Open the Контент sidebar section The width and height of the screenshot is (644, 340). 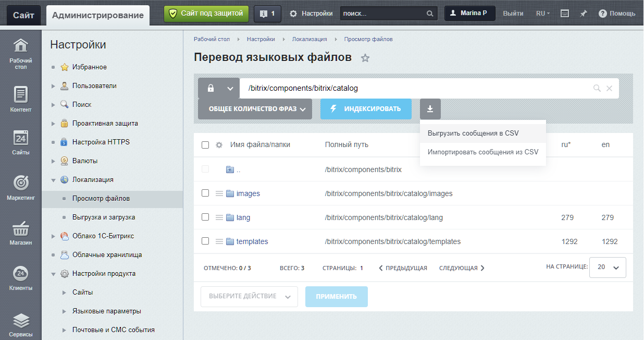point(20,95)
